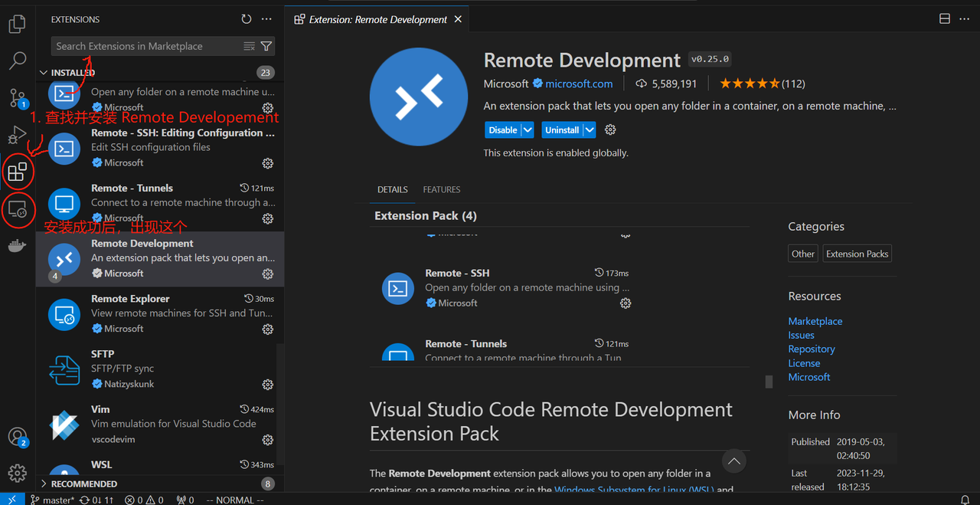The image size is (980, 505).
Task: Open Source Control from the activity bar
Action: pos(18,97)
